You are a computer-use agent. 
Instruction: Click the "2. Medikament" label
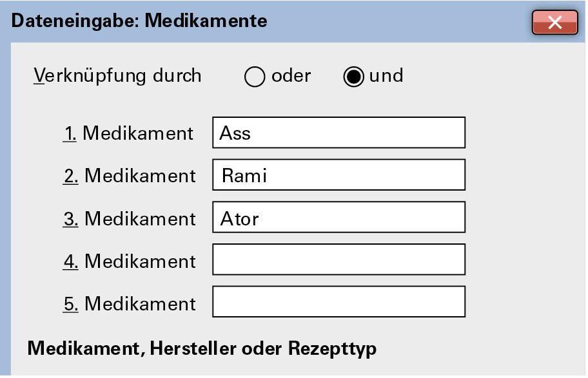point(129,176)
